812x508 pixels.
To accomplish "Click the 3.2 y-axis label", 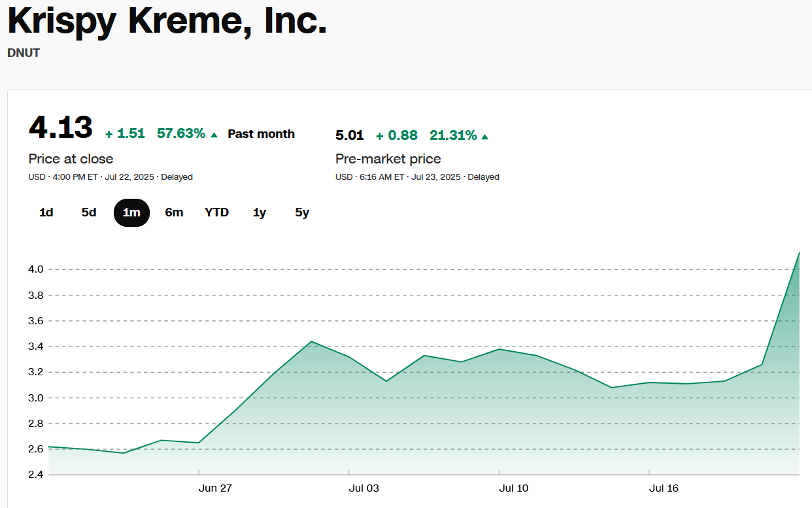I will pyautogui.click(x=36, y=373).
